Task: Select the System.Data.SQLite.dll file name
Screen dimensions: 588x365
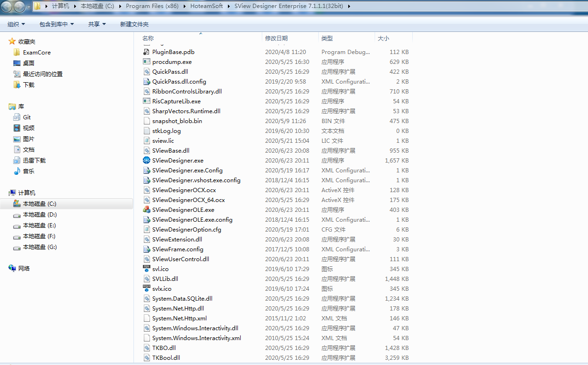Action: click(182, 298)
